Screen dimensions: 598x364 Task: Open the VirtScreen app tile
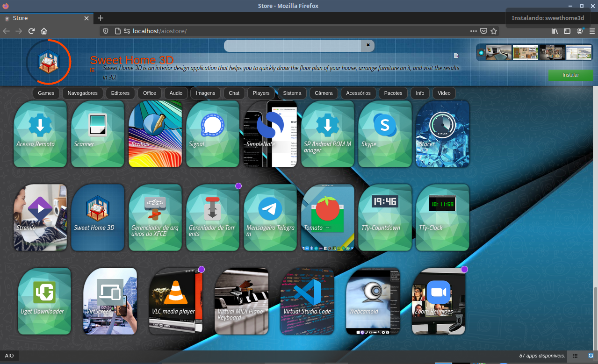pos(110,301)
